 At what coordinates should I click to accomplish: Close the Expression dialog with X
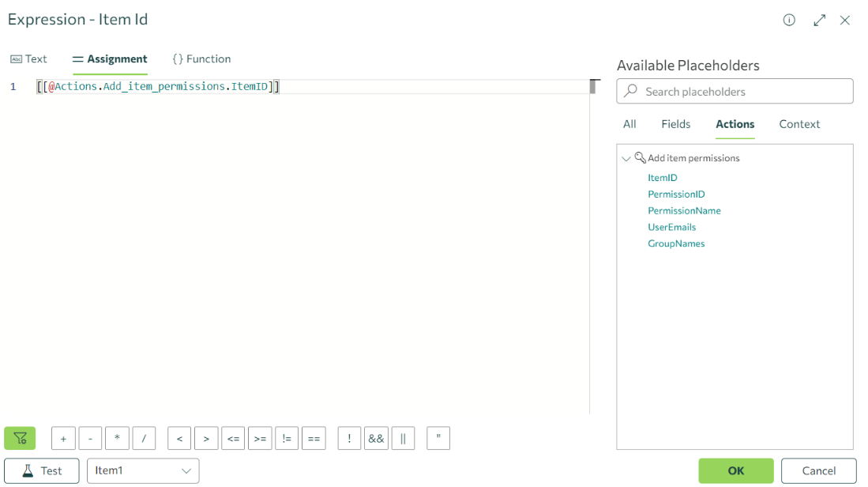click(845, 21)
